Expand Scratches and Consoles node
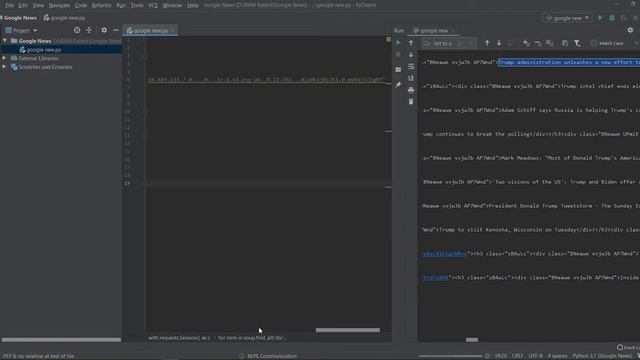 click(x=4, y=67)
